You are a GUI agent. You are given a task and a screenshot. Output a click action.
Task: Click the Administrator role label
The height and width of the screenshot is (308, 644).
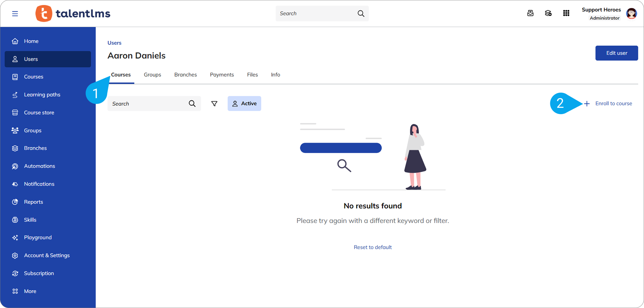tap(605, 18)
